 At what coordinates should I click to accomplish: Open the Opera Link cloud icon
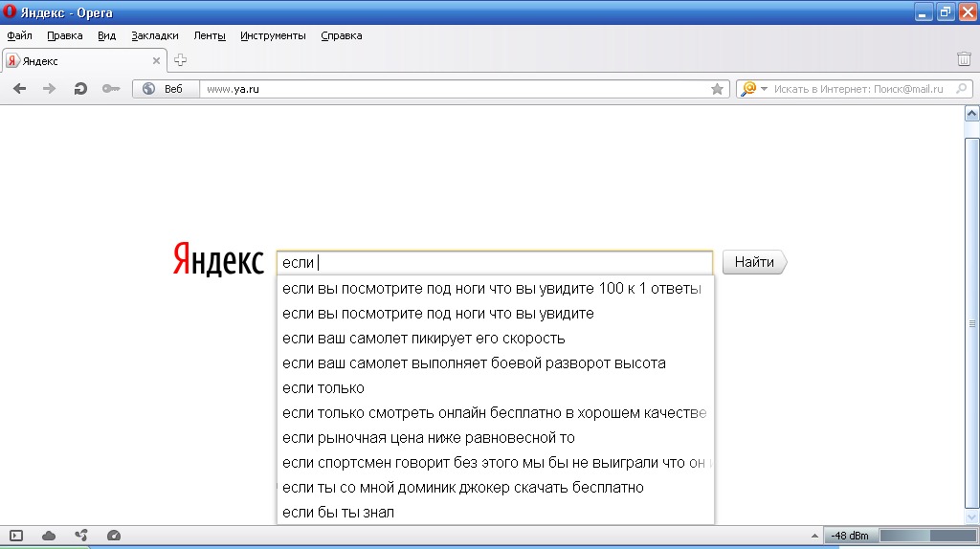tap(49, 536)
